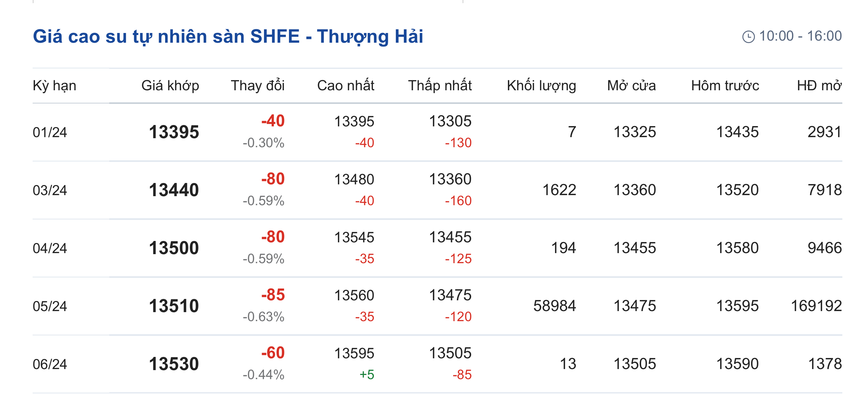Select the 05/24 contract term
This screenshot has height=401, width=868.
(50, 306)
